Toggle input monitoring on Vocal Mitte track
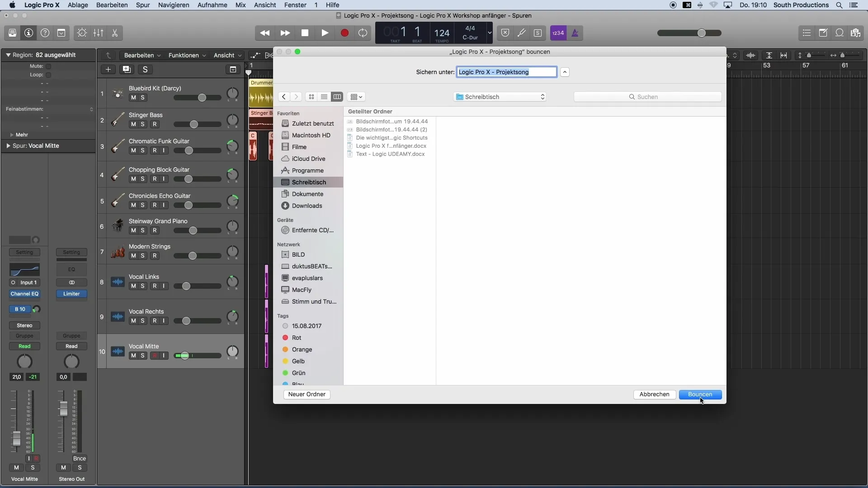Image resolution: width=868 pixels, height=488 pixels. [164, 356]
